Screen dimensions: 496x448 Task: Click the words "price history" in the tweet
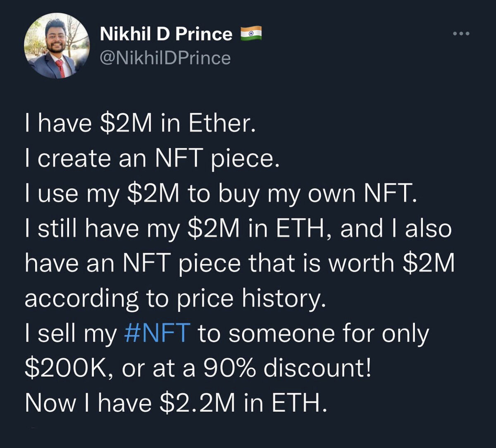[249, 299]
